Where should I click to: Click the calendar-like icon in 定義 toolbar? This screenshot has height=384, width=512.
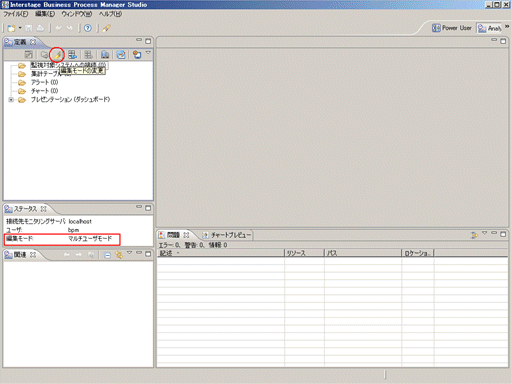[x=121, y=55]
